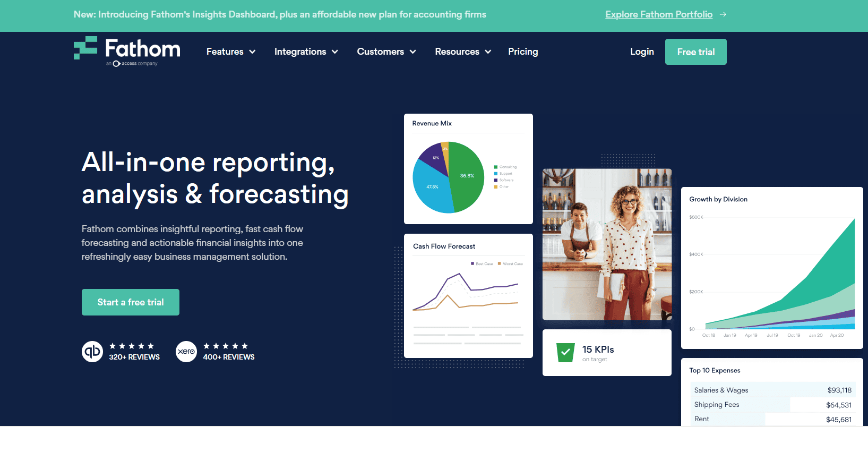Click the QuickBooks five-star rating
This screenshot has width=868, height=469.
click(x=132, y=346)
